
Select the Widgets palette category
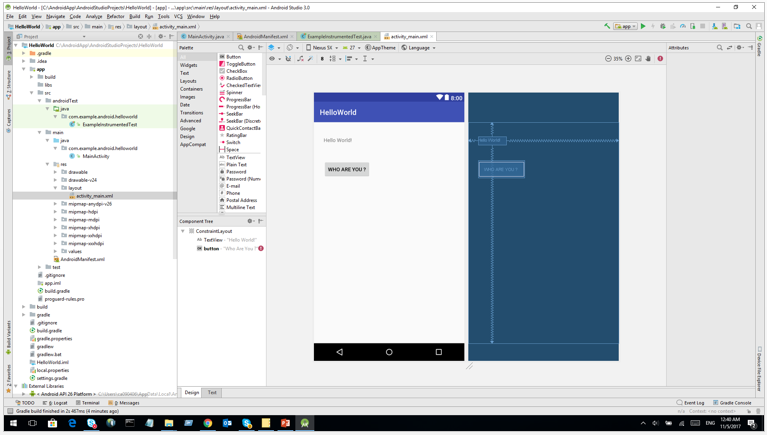(188, 65)
